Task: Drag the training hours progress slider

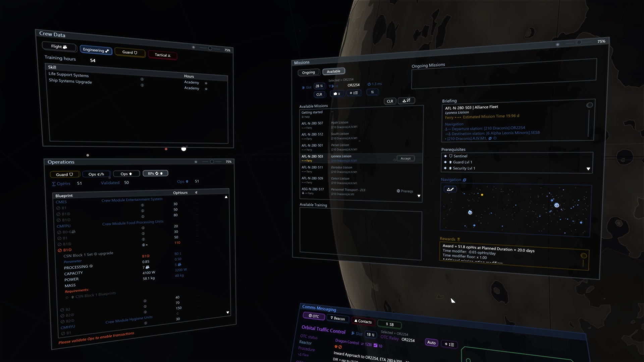Action: coord(183,148)
